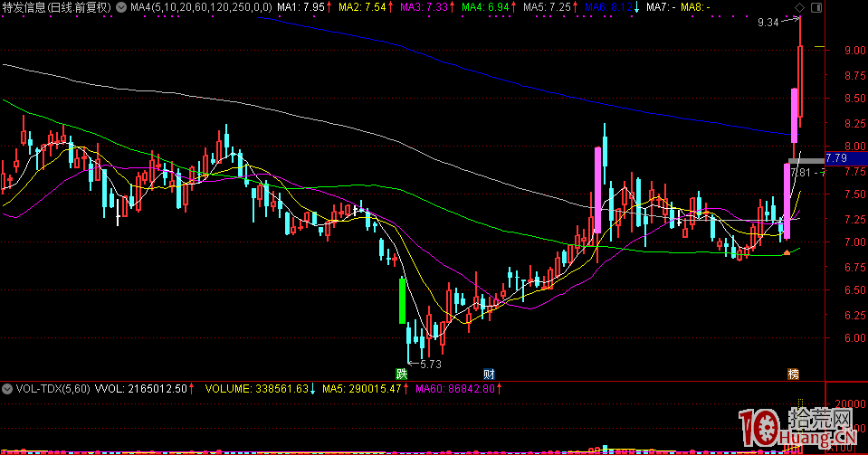Click the MA8: - label
This screenshot has width=868, height=455.
[x=695, y=7]
